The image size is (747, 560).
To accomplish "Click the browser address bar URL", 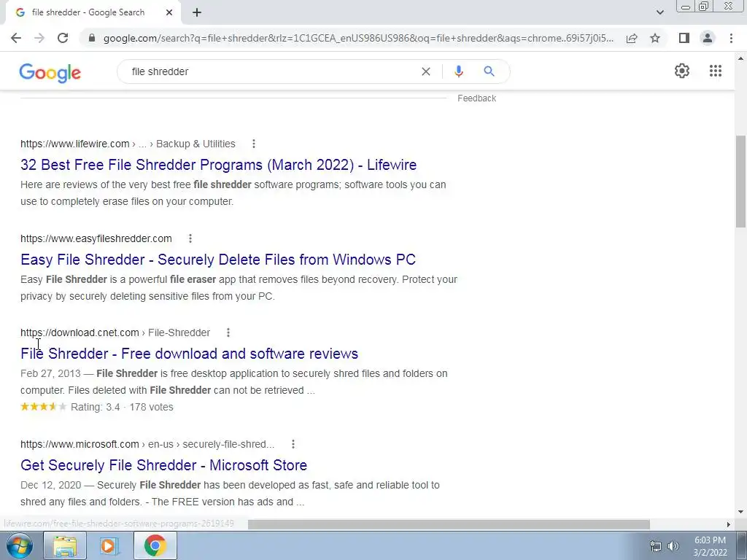I will (x=358, y=38).
